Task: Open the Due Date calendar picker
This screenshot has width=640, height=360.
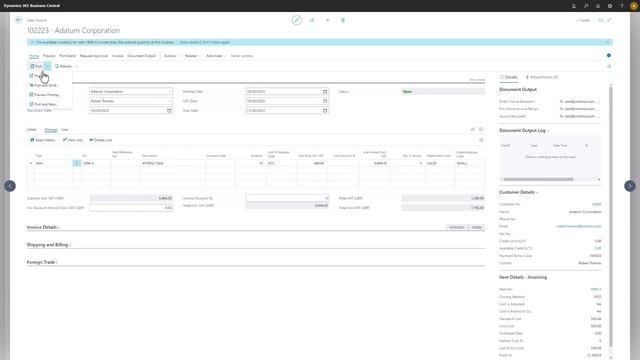Action: pyautogui.click(x=325, y=110)
